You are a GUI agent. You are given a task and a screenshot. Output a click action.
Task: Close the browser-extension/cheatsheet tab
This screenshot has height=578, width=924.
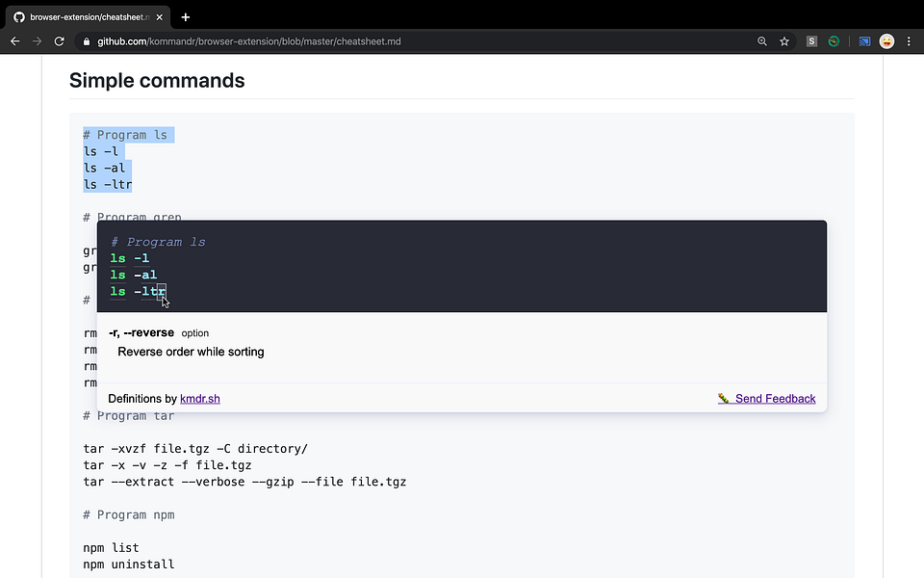[159, 17]
